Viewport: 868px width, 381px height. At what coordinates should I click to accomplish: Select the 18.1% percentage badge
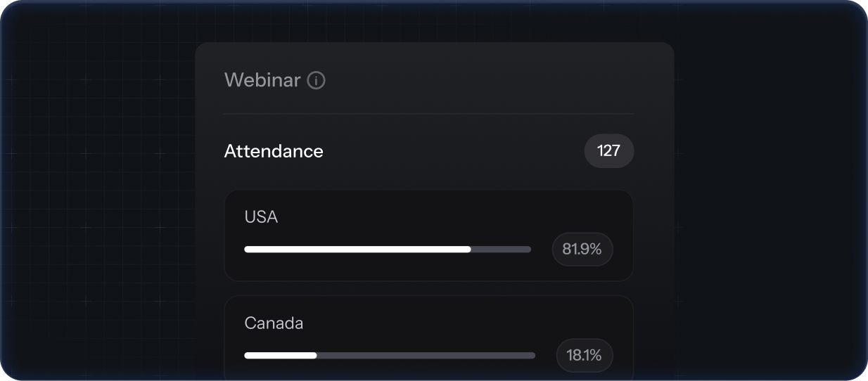tap(584, 356)
